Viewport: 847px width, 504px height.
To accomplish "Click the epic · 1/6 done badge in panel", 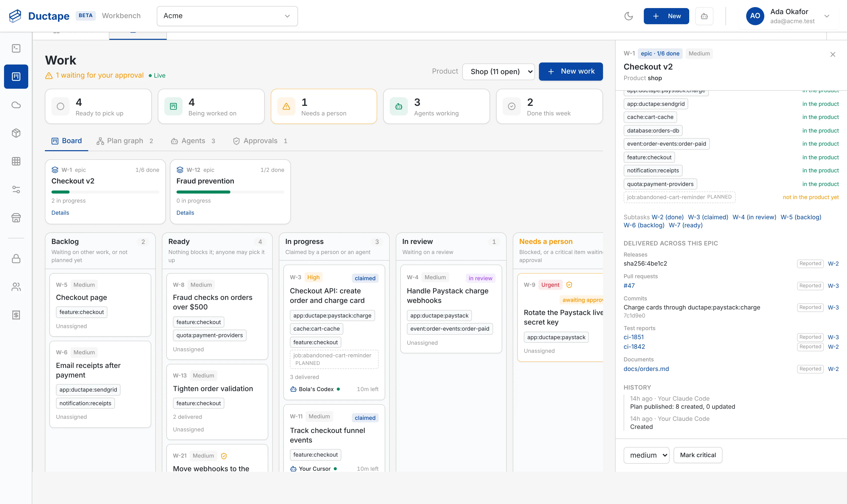I will pyautogui.click(x=660, y=53).
